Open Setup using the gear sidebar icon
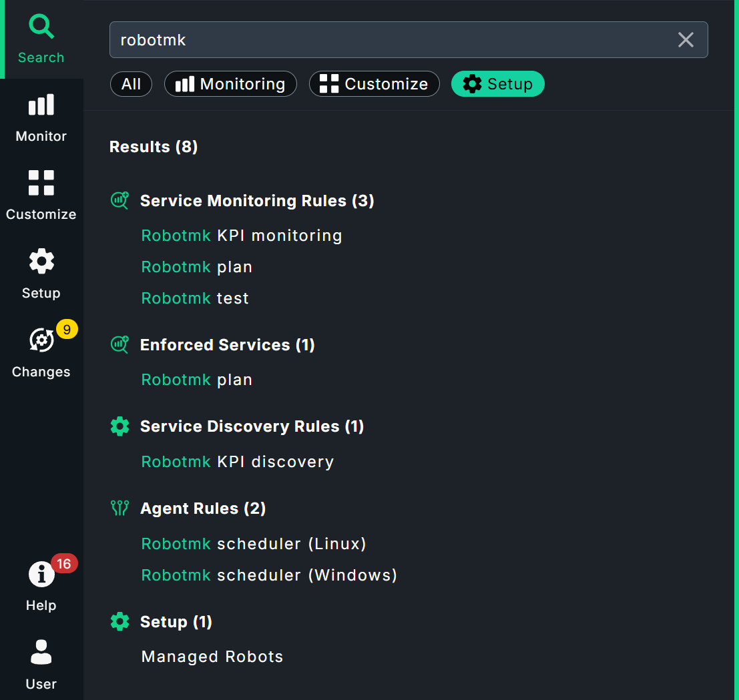 click(x=41, y=261)
